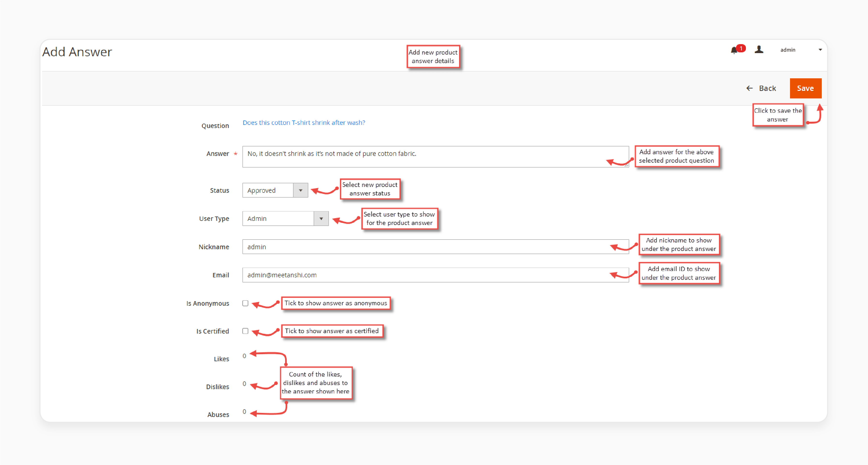Click the Dislikes count value
Viewport: 868px width, 465px height.
coord(244,384)
